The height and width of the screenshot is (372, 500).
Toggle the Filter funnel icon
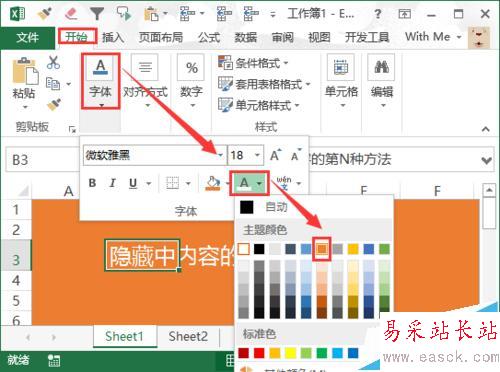97,14
